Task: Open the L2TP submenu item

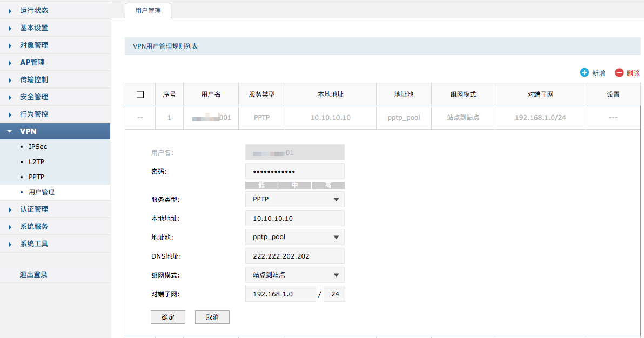Action: pos(37,162)
